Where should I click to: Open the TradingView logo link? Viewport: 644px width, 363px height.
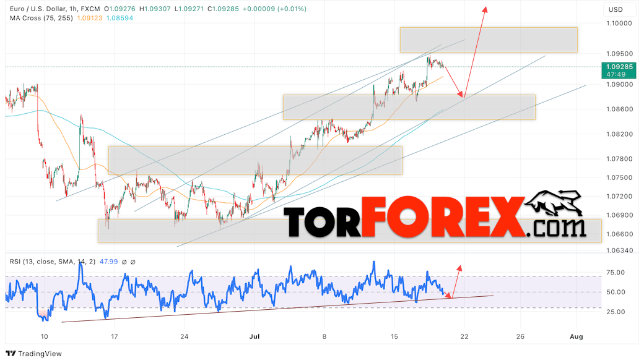coord(33,354)
